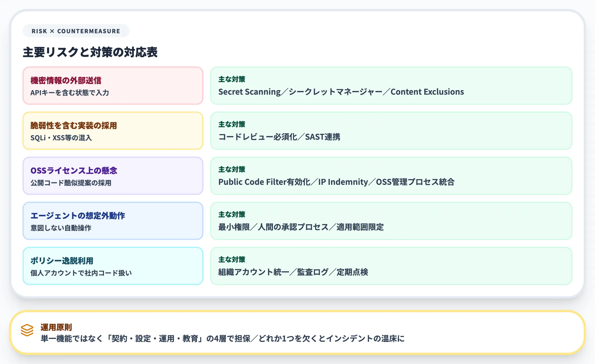595x364 pixels.
Task: Open the 脆弱性を含む実装の採用 risk card
Action: coord(113,131)
